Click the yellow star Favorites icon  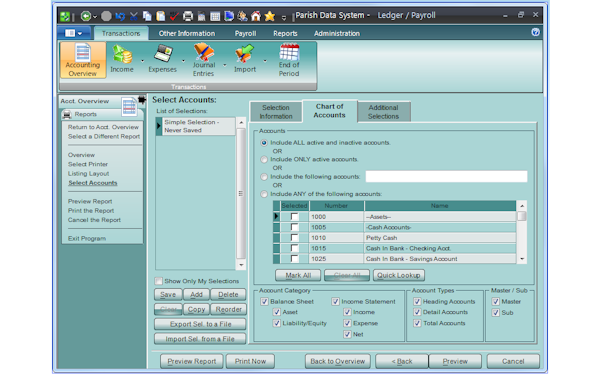[x=270, y=16]
